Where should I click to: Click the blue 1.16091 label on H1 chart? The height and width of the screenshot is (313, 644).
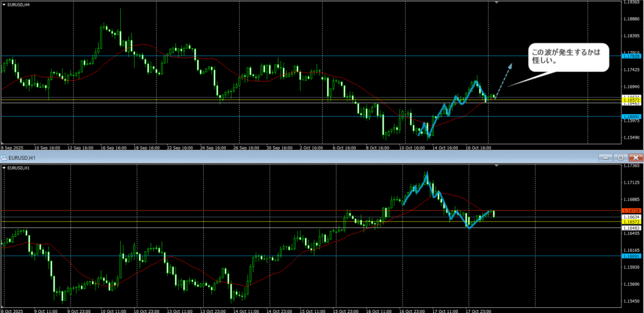pyautogui.click(x=631, y=256)
